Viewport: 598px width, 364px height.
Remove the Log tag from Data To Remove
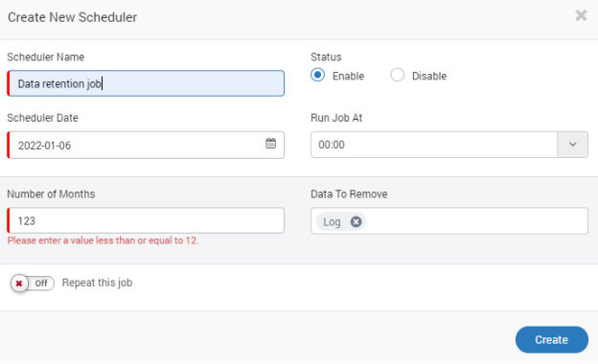point(356,222)
